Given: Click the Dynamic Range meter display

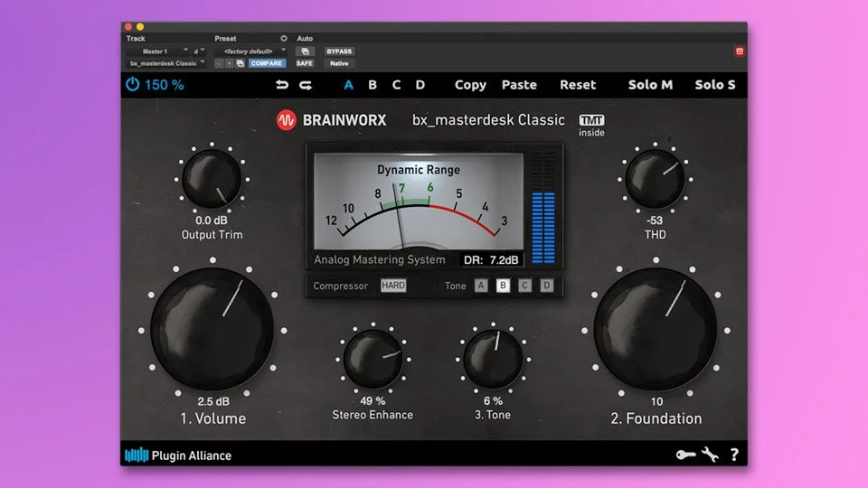Looking at the screenshot, I should point(419,202).
